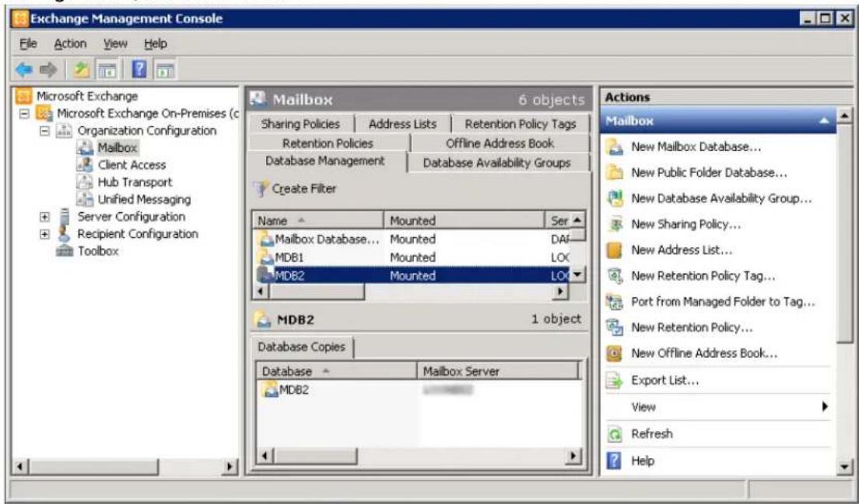The image size is (859, 504).
Task: Click Export List action link
Action: click(x=665, y=380)
